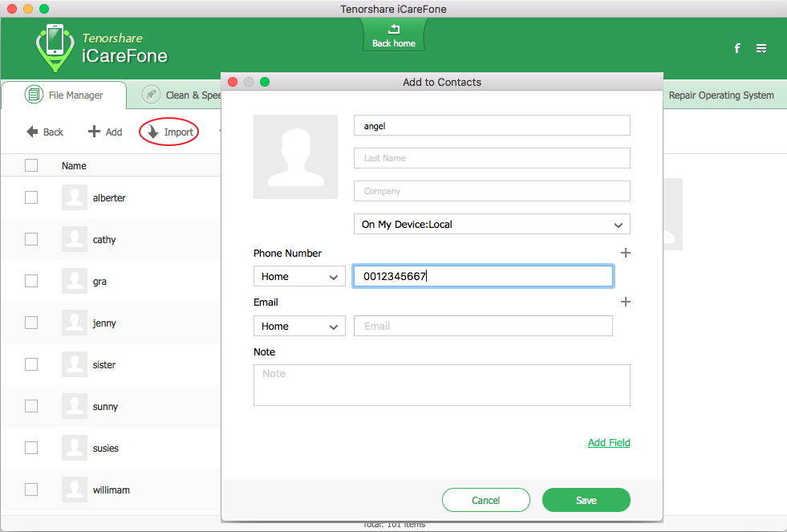Click the Clean & Speed rocket icon
The image size is (787, 532).
click(151, 95)
